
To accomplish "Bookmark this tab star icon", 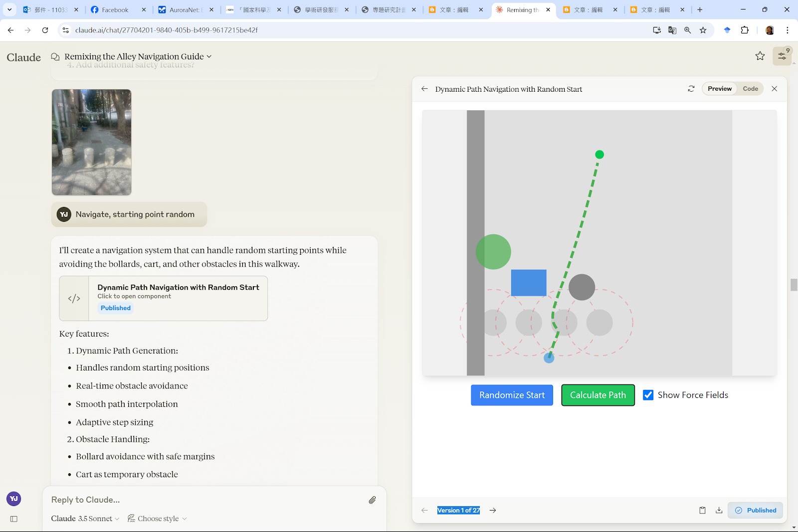I will point(703,30).
